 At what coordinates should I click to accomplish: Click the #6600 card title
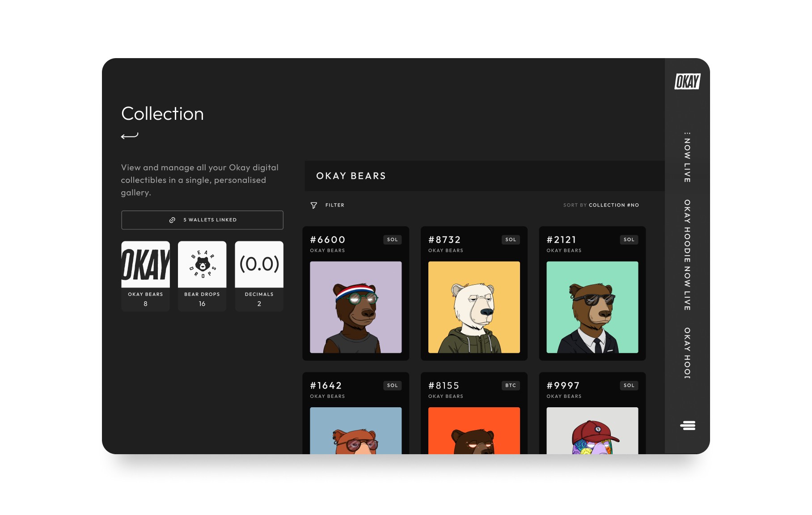328,240
